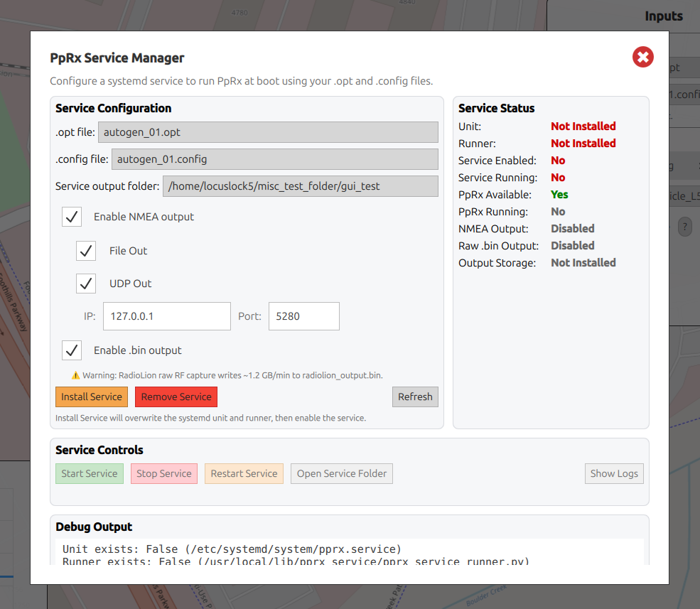This screenshot has height=609, width=700.
Task: Uncheck the File Out checkbox
Action: click(86, 251)
